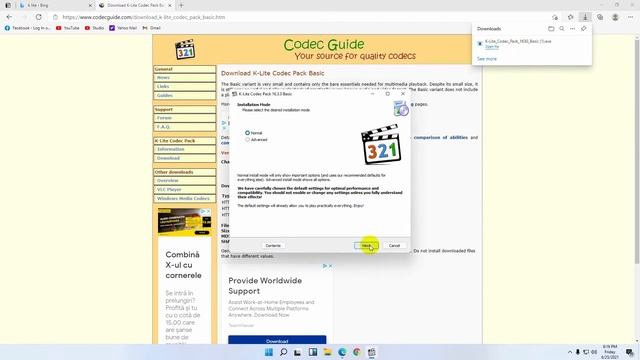Open Links in Codec Guide sidebar
Screen dimensions: 640x360
(x=185, y=87)
